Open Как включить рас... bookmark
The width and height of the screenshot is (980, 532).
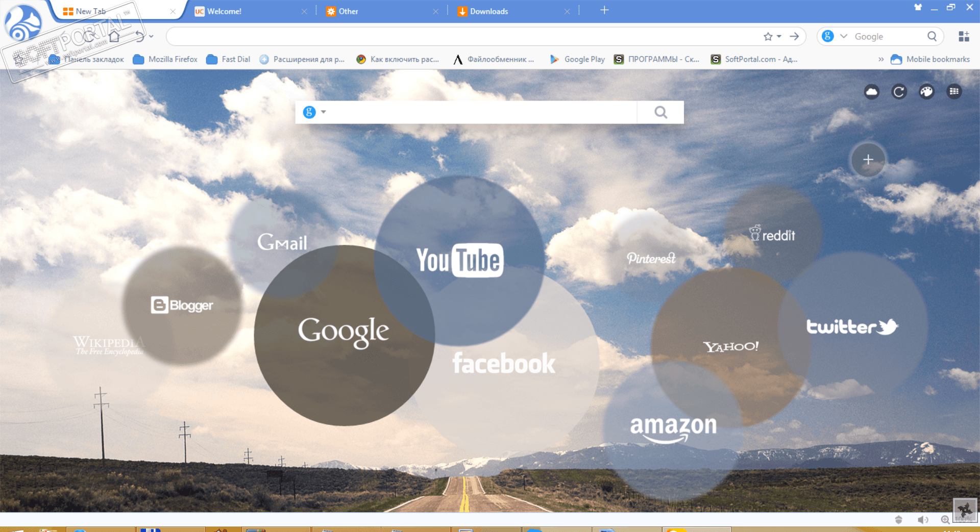point(398,59)
